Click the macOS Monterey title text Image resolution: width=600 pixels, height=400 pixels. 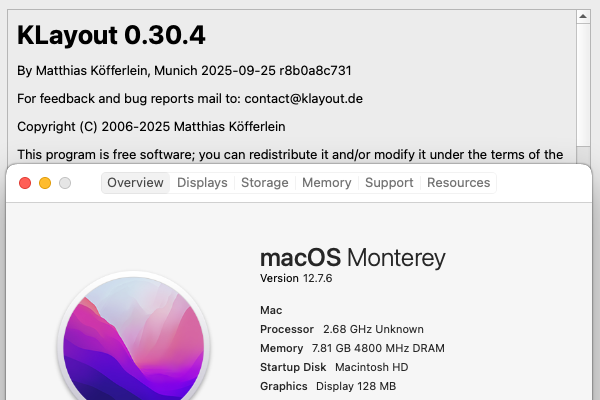(x=352, y=257)
